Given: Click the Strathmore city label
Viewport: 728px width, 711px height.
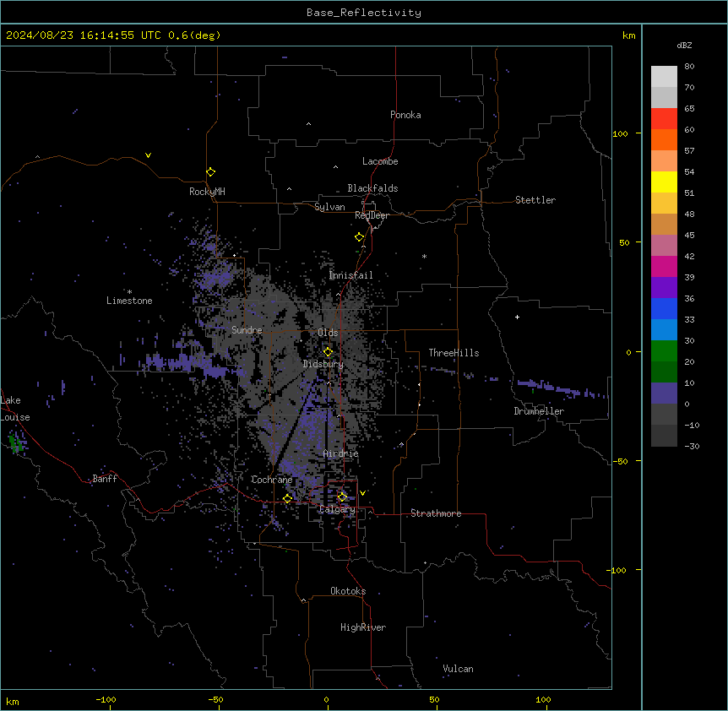Looking at the screenshot, I should [436, 513].
